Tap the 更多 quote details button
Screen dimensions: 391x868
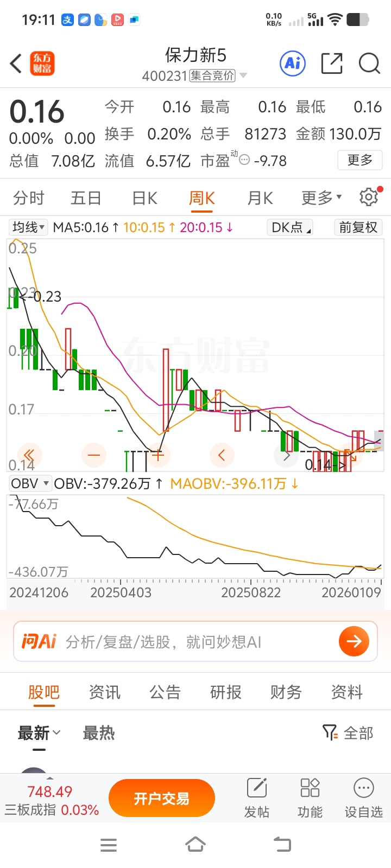pyautogui.click(x=360, y=160)
